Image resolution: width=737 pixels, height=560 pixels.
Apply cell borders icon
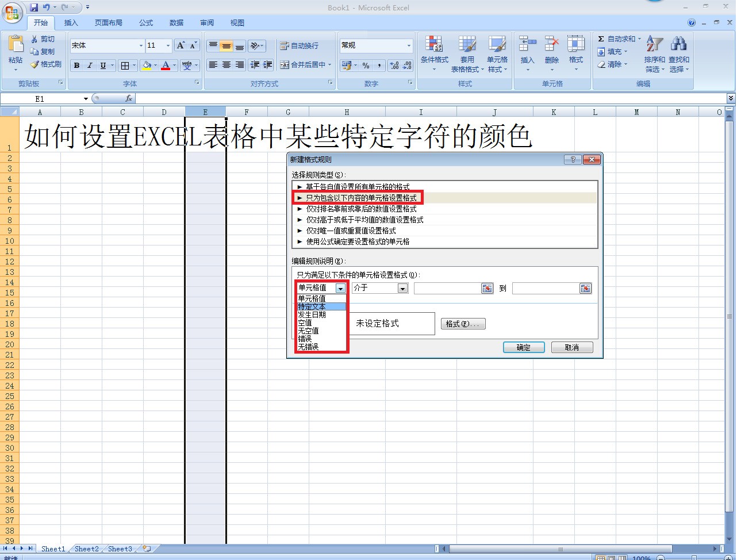click(x=125, y=66)
